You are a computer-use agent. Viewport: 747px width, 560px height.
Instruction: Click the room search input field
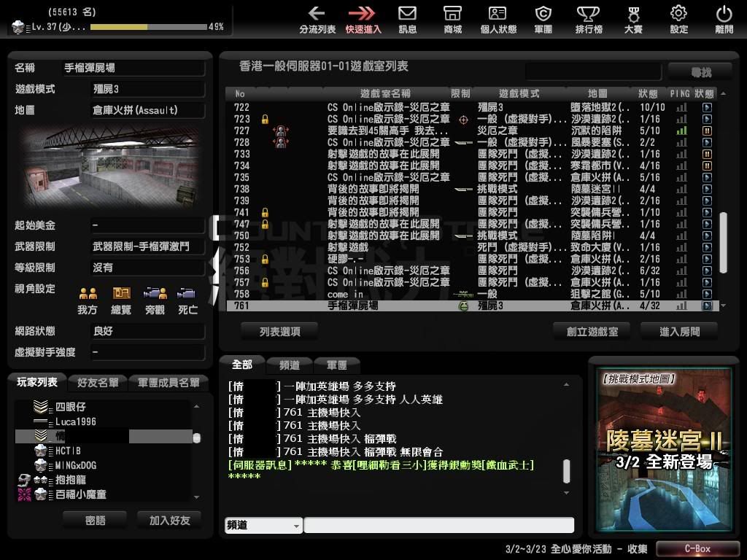(593, 71)
